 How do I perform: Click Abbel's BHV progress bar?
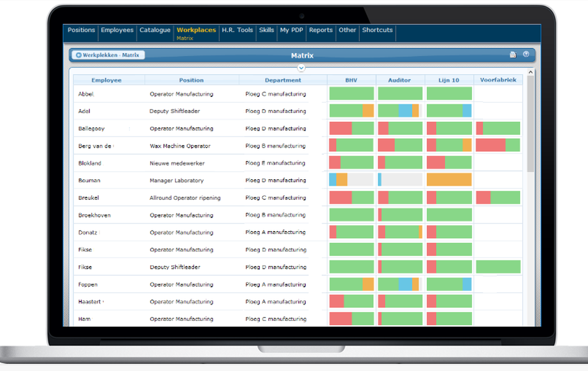[x=352, y=93]
